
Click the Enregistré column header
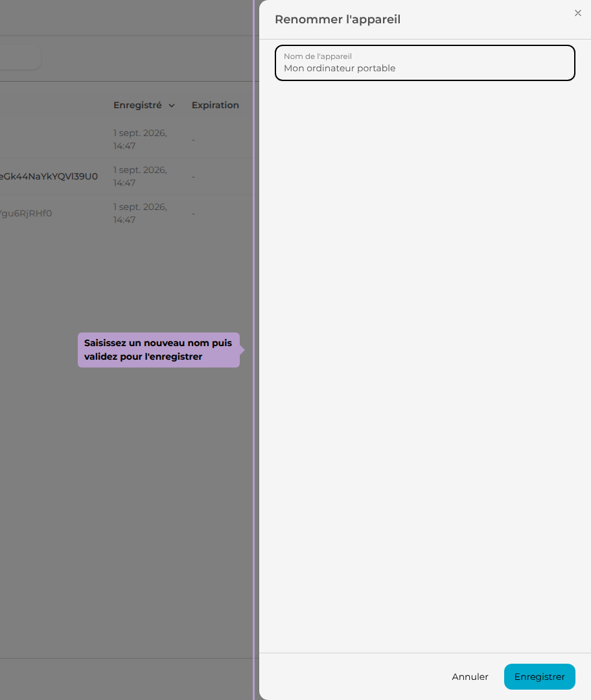(137, 106)
